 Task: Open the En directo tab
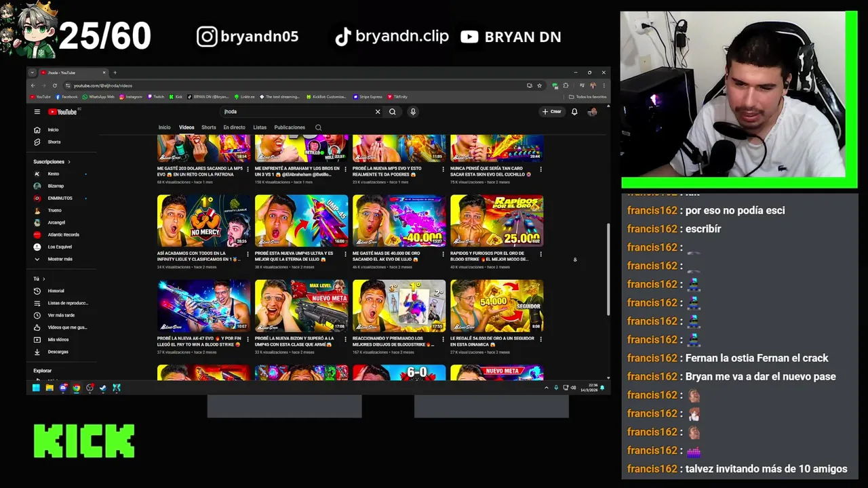point(234,127)
